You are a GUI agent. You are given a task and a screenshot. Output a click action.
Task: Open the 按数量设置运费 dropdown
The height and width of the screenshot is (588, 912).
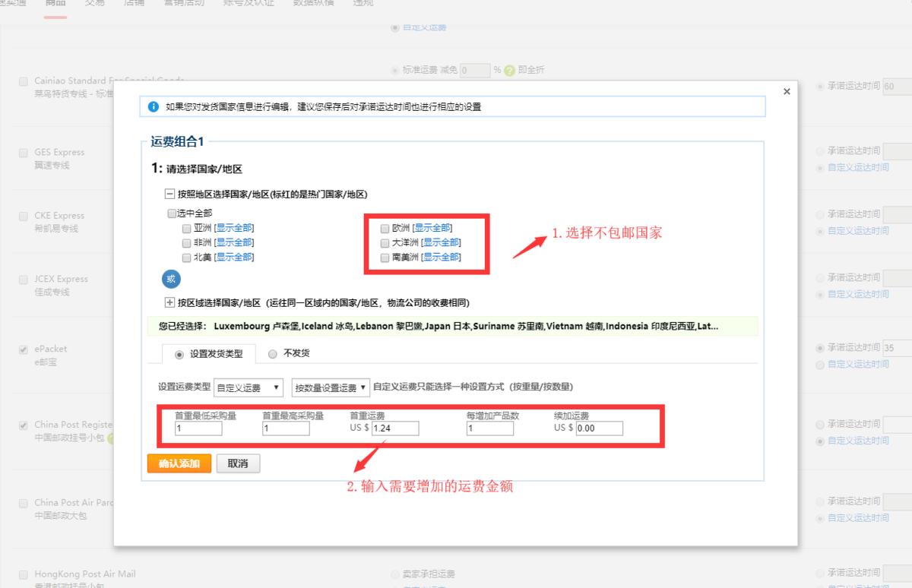[331, 387]
